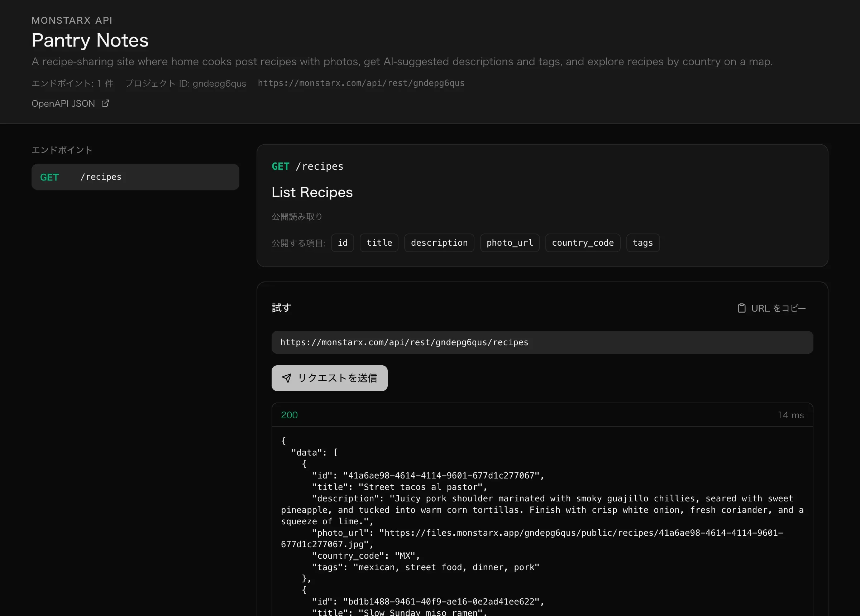This screenshot has width=860, height=616.
Task: Open the OpenAPI JSON link
Action: pyautogui.click(x=70, y=104)
